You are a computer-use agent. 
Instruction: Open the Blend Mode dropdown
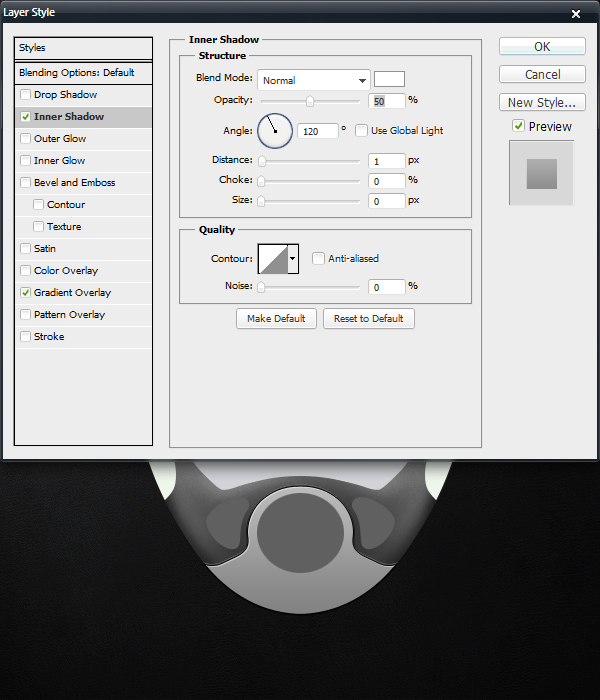tap(314, 80)
